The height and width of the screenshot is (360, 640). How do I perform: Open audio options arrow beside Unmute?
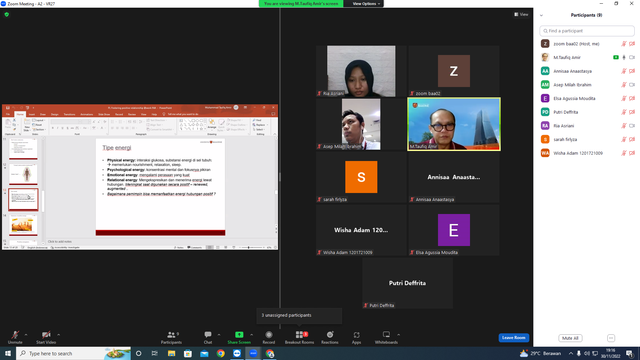point(26,335)
